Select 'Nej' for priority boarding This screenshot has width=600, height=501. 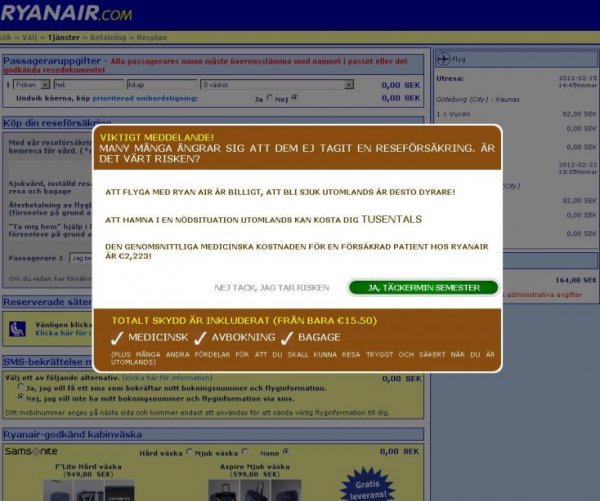[295, 99]
